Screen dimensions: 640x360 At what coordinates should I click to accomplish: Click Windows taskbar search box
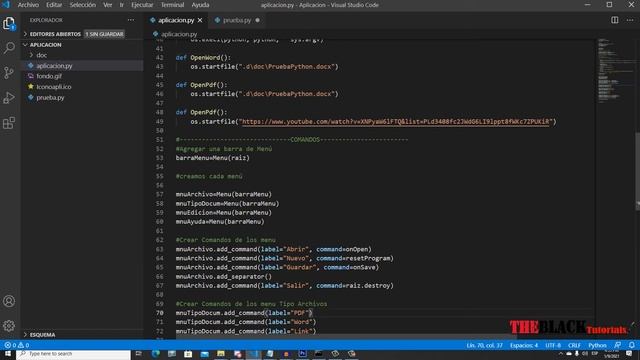click(x=73, y=354)
